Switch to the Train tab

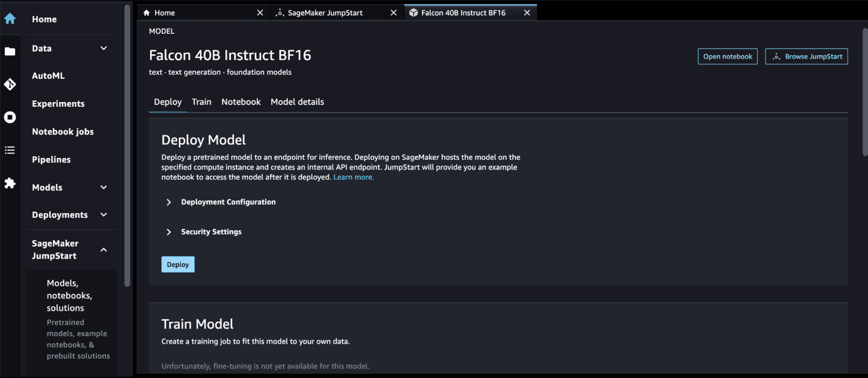tap(201, 101)
